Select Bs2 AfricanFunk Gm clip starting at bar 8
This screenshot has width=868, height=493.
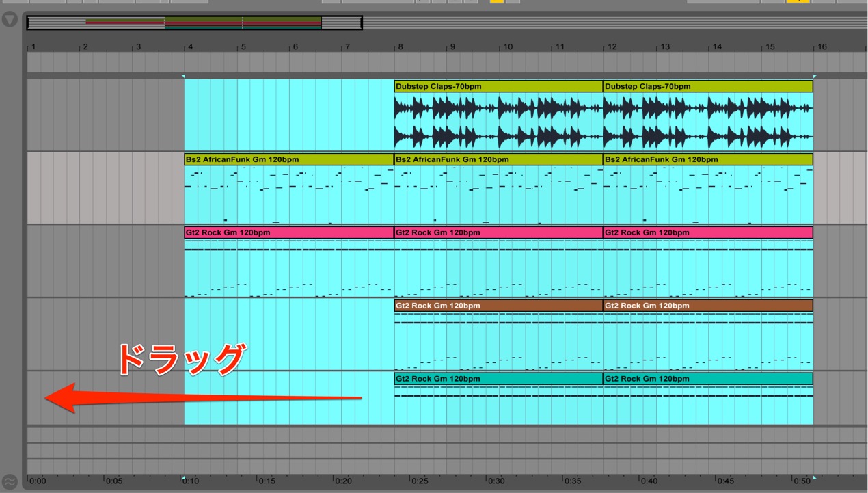point(498,159)
